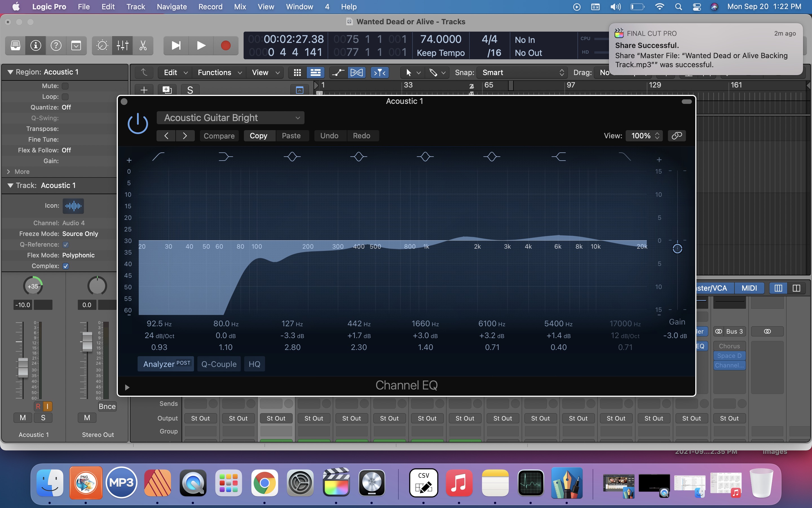The height and width of the screenshot is (508, 812).
Task: Switch to the MIDI mixer tab
Action: 749,288
